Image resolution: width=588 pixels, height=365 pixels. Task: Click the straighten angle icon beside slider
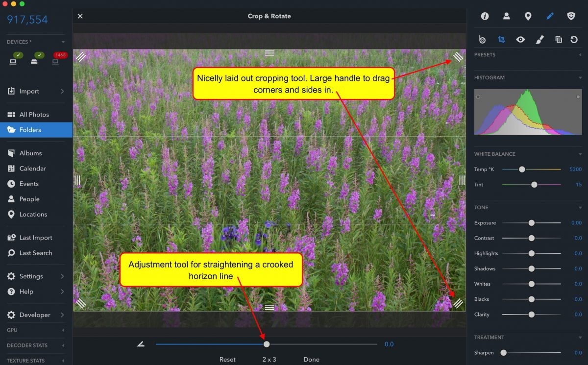141,344
